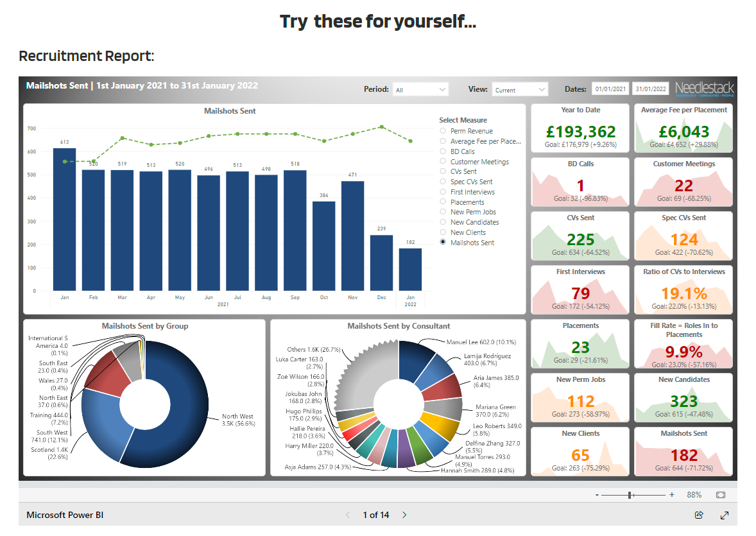This screenshot has width=756, height=536.
Task: Select the New Candidates measure
Action: coord(443,222)
